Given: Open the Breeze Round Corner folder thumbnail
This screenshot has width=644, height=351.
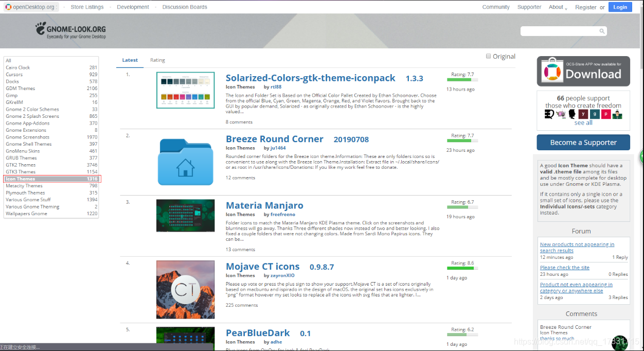Looking at the screenshot, I should (x=185, y=161).
